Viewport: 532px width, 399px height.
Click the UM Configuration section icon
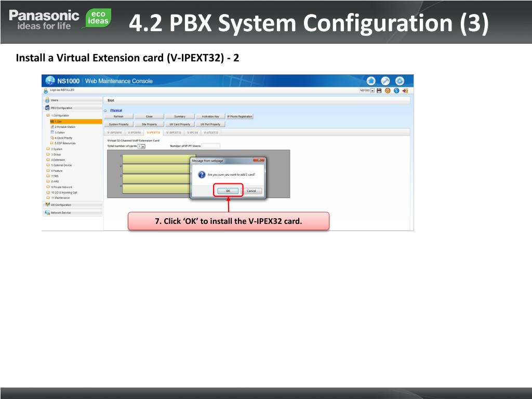[x=47, y=205]
